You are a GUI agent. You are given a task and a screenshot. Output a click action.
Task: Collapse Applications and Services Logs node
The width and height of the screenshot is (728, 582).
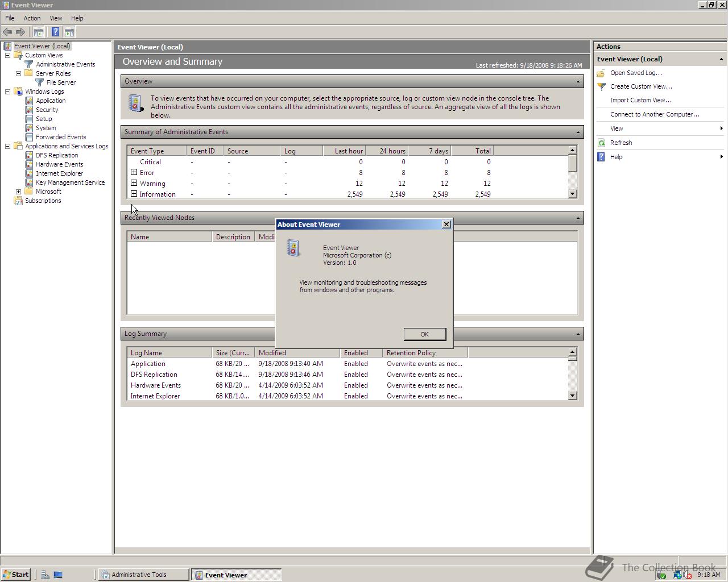(8, 146)
